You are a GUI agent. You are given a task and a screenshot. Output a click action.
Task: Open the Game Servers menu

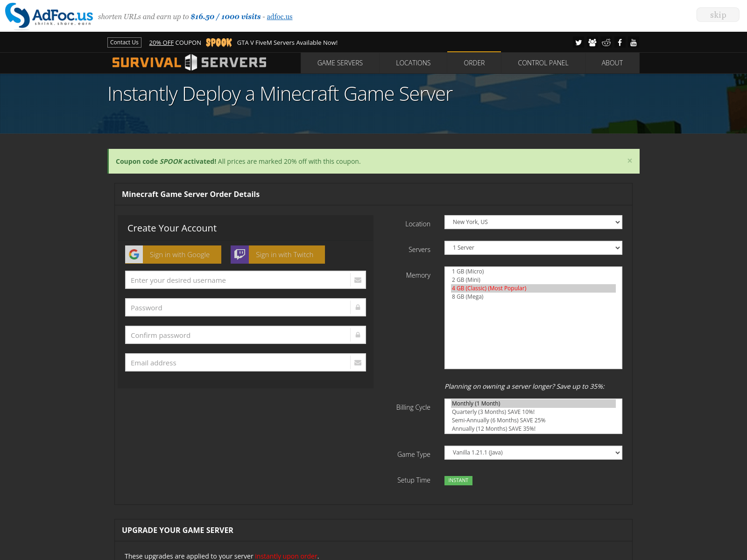[340, 63]
